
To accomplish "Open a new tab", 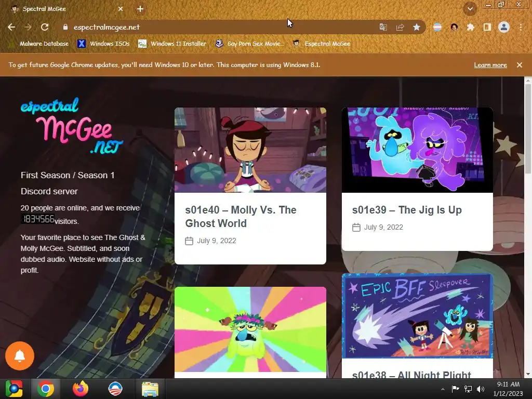I will pos(140,9).
